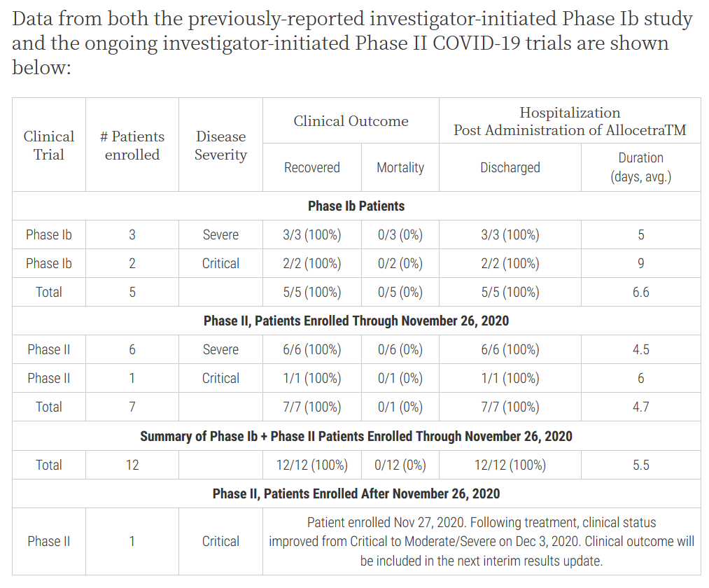Click the "Patients Enrolled After November 26, 2020" heading
This screenshot has width=709, height=588.
click(356, 493)
